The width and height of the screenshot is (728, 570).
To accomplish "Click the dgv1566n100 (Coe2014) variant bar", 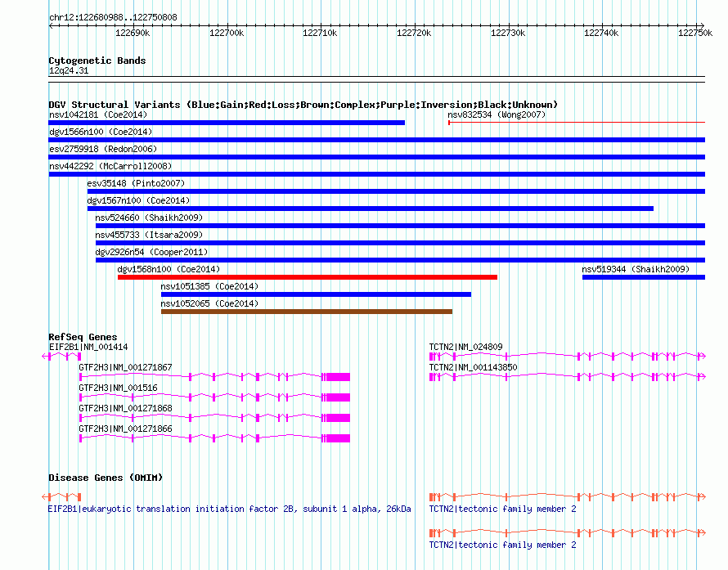I will click(376, 140).
